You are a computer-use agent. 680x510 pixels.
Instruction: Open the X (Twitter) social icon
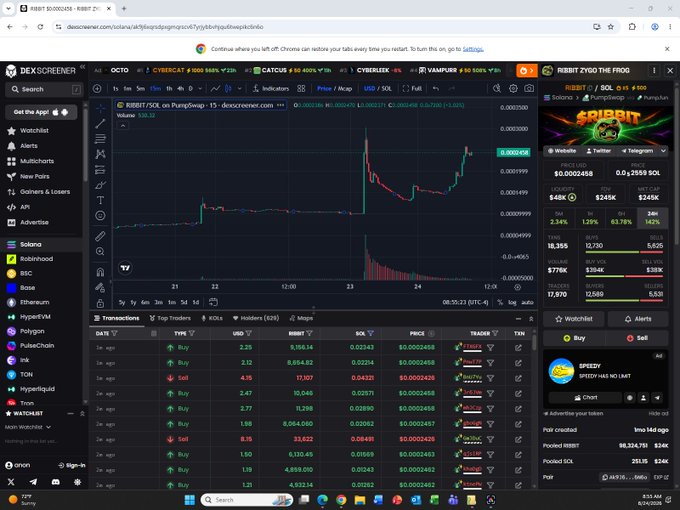pyautogui.click(x=11, y=482)
